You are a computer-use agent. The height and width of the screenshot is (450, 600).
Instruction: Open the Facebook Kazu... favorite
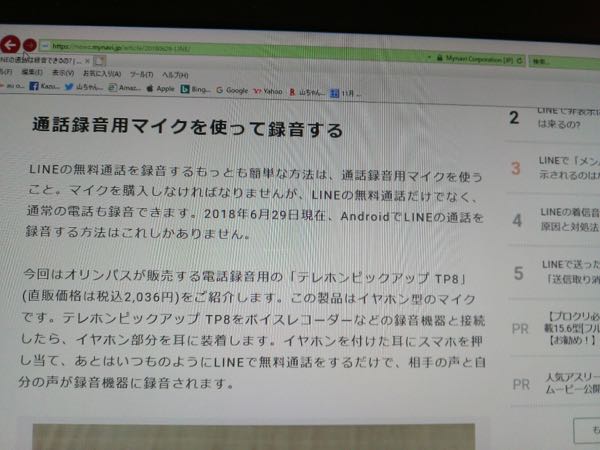coord(44,86)
